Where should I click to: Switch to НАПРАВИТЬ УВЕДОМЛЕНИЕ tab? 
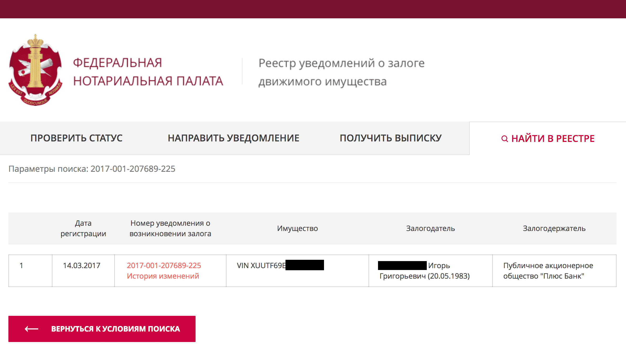[x=233, y=138]
